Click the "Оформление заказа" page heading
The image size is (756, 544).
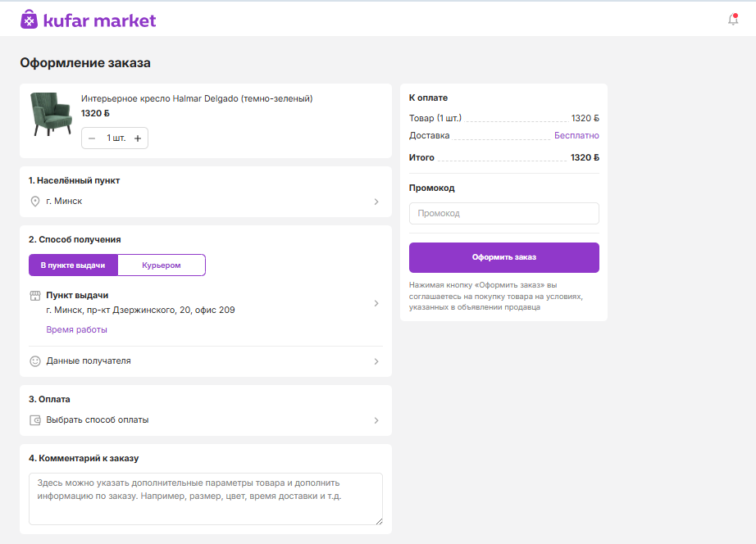click(85, 63)
